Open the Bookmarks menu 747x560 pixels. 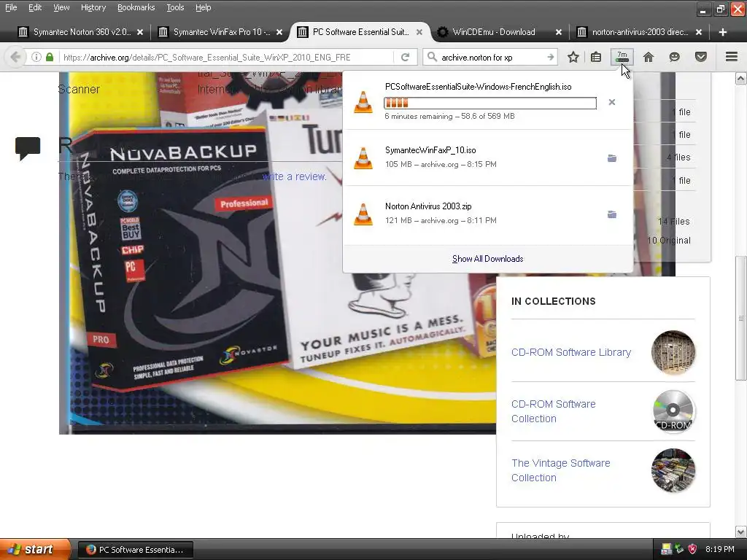tap(136, 7)
